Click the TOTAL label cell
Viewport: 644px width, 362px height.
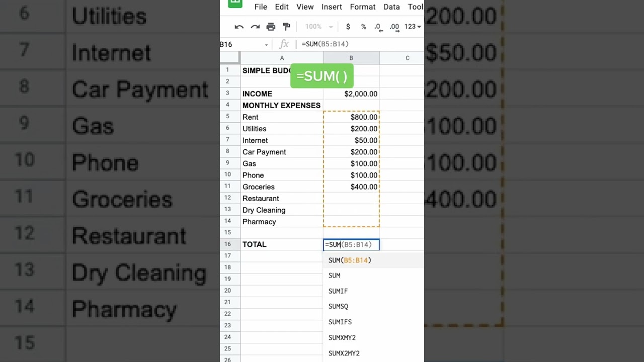coord(282,244)
